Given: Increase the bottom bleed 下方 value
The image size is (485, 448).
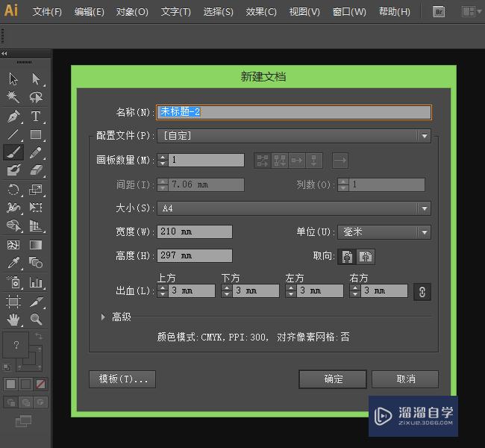Looking at the screenshot, I should pyautogui.click(x=227, y=287).
